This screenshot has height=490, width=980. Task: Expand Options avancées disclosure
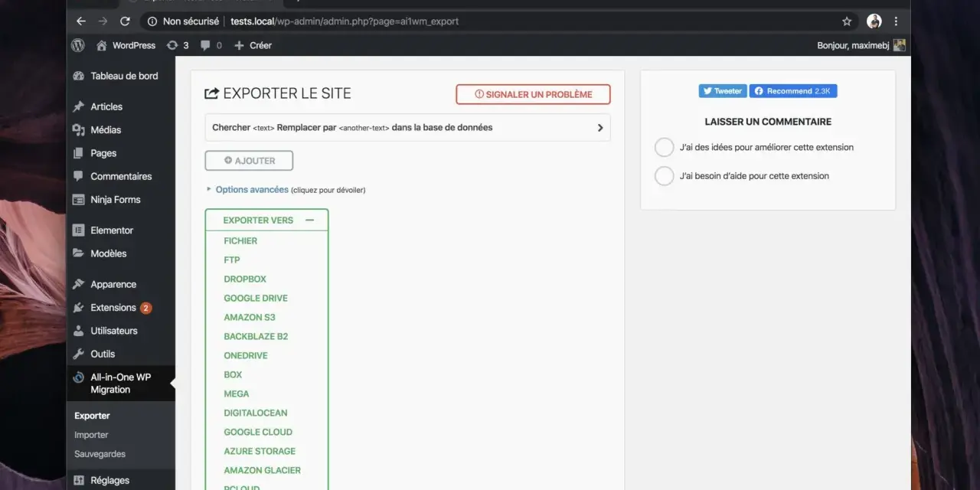click(252, 190)
